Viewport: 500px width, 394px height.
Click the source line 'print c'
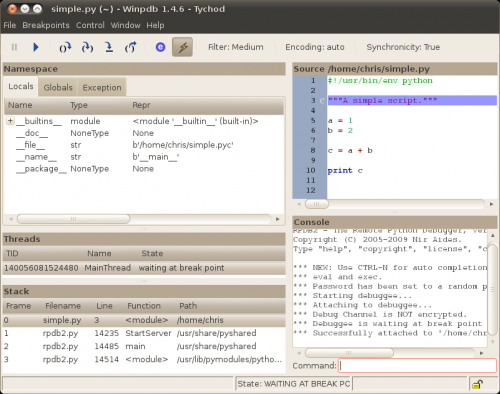(345, 170)
